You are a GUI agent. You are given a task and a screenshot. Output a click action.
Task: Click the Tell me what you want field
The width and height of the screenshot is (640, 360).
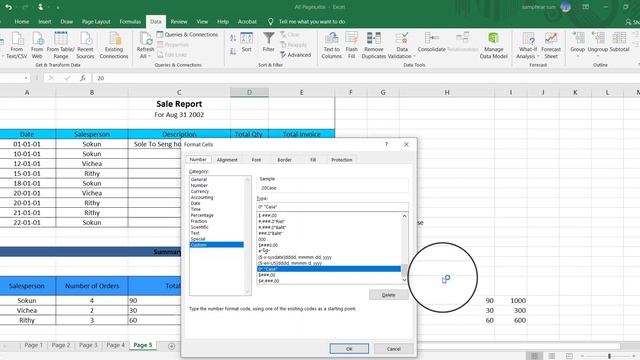[x=312, y=22]
